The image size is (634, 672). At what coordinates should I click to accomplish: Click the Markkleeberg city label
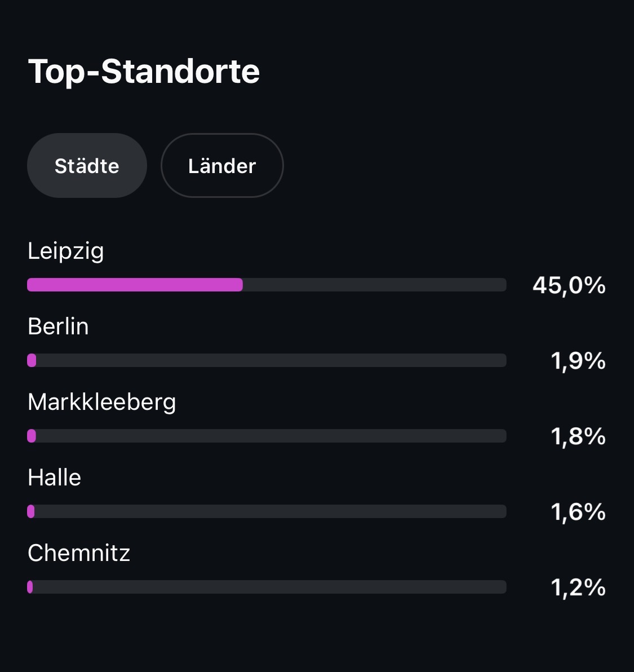[102, 402]
